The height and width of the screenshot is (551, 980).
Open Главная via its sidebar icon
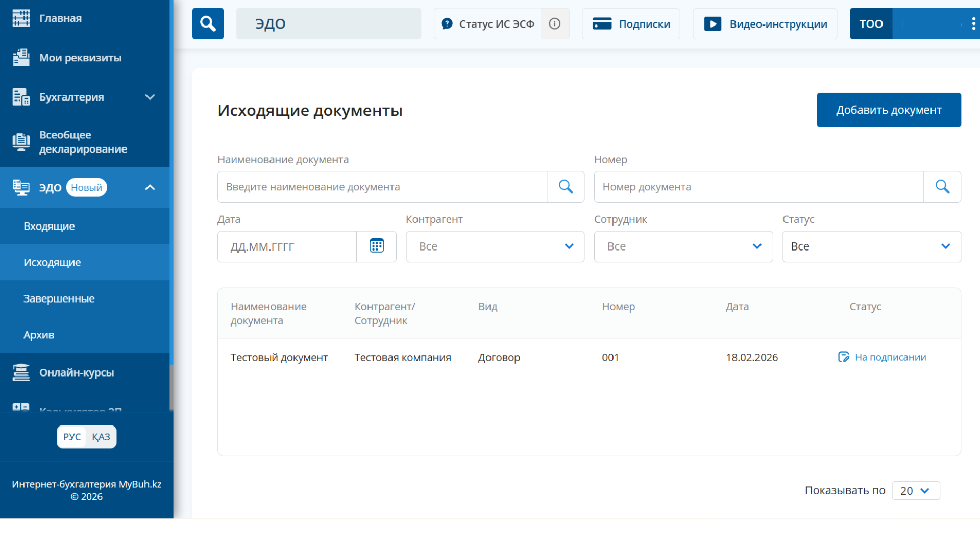coord(21,18)
